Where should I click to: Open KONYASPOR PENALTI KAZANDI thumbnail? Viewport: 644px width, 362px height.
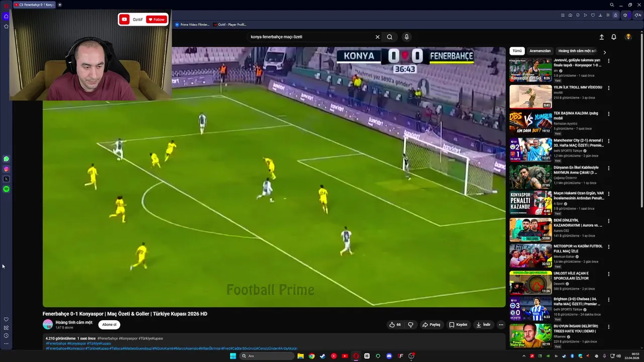point(531,203)
